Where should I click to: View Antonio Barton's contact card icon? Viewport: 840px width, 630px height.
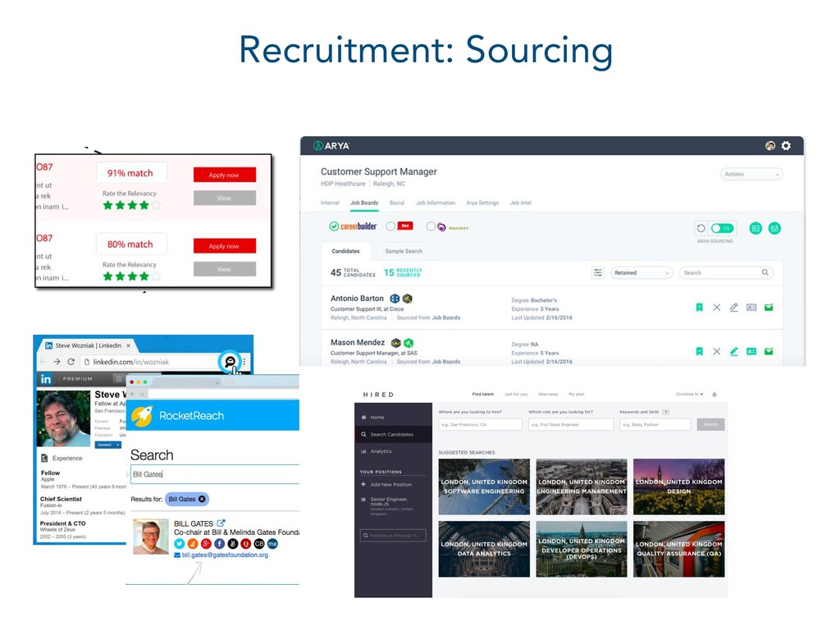tap(751, 308)
